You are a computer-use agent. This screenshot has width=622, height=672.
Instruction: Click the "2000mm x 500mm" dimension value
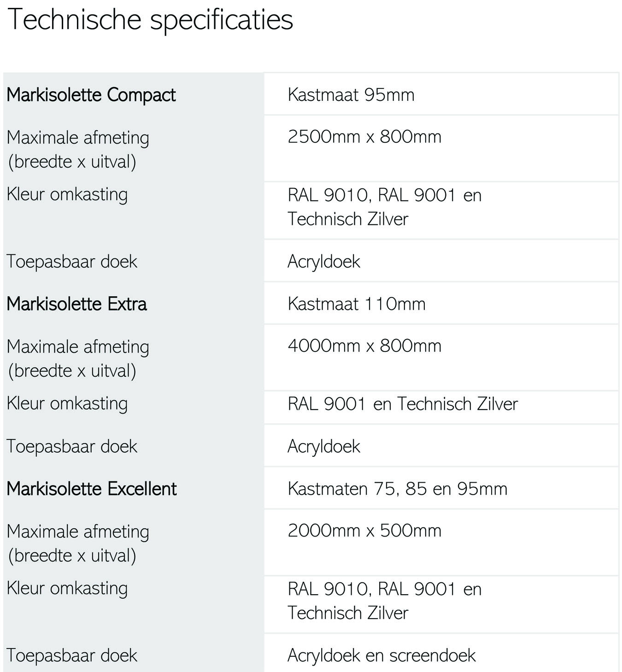364,531
